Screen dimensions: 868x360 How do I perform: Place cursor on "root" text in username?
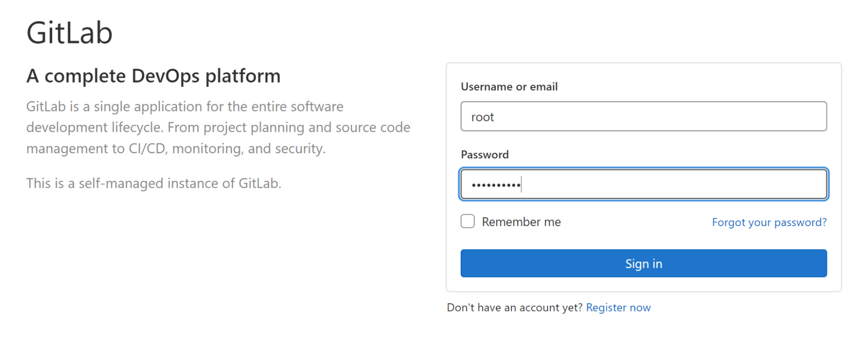[x=482, y=117]
